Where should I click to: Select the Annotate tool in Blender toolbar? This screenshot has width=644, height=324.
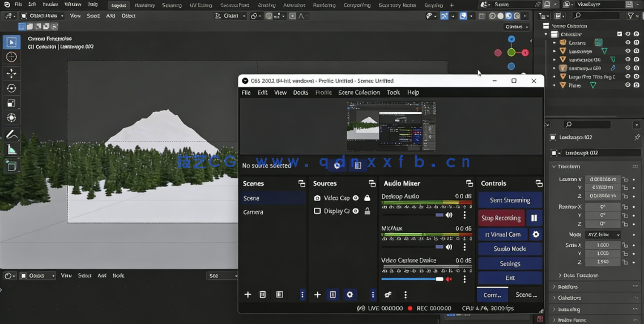click(11, 135)
